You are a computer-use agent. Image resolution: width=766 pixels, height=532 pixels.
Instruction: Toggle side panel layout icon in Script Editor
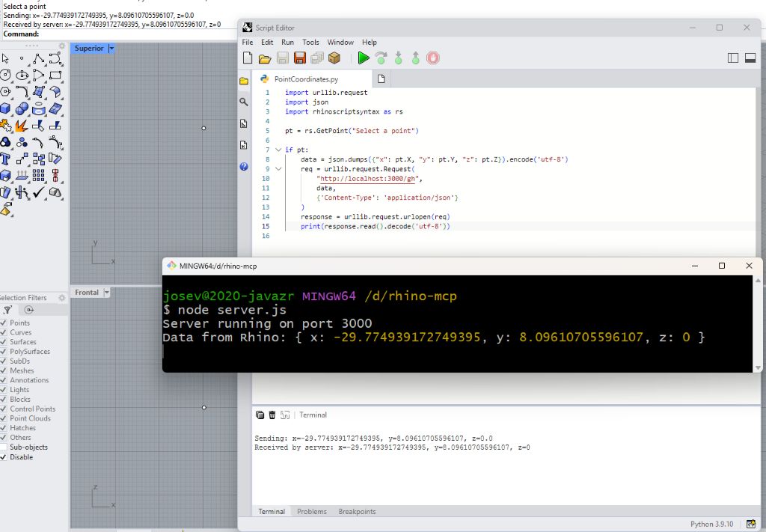733,58
